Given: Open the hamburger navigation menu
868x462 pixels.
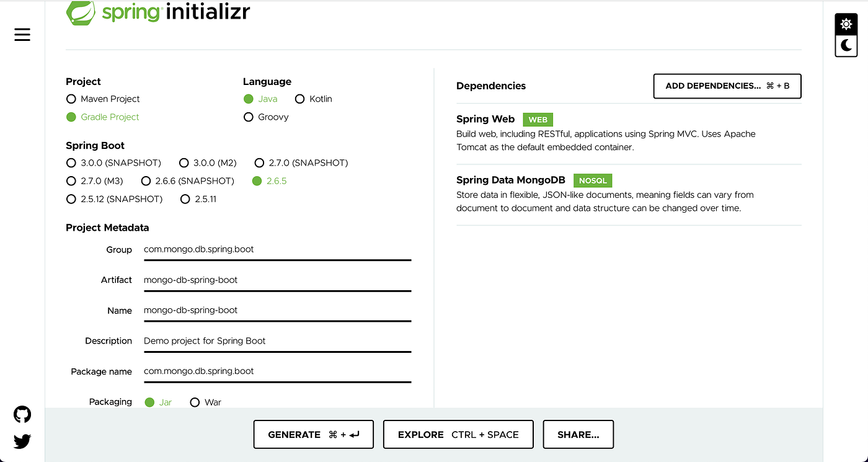Looking at the screenshot, I should point(22,35).
